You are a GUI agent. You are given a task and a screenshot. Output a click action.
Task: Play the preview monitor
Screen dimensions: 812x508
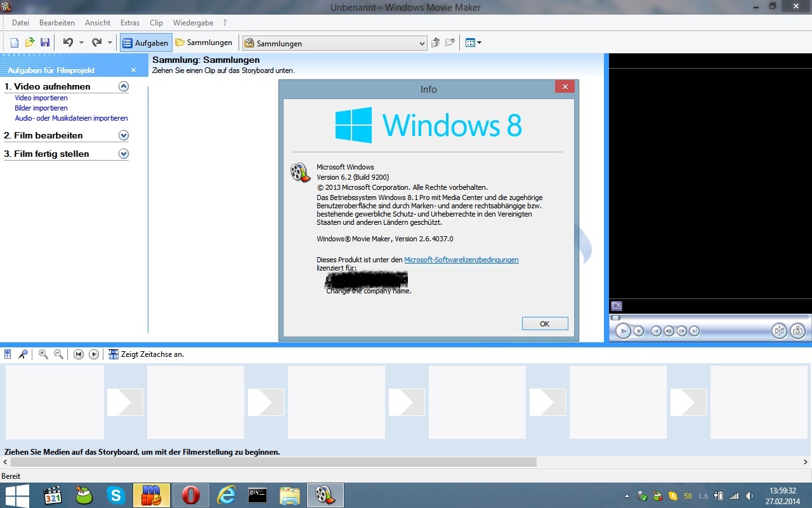click(x=623, y=331)
